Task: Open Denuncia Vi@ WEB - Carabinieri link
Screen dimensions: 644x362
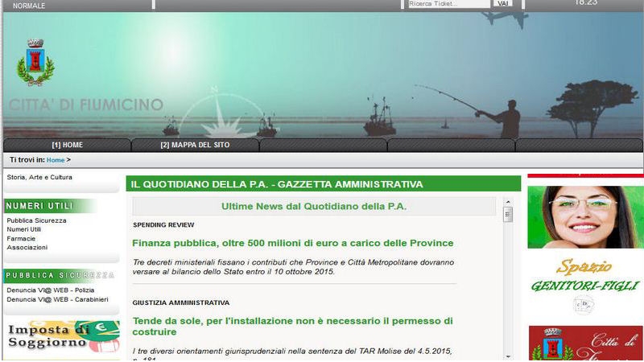Action: [x=57, y=299]
